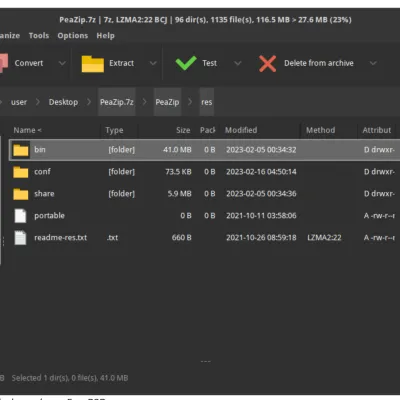Click 41.0 MB size of bin

click(x=177, y=150)
